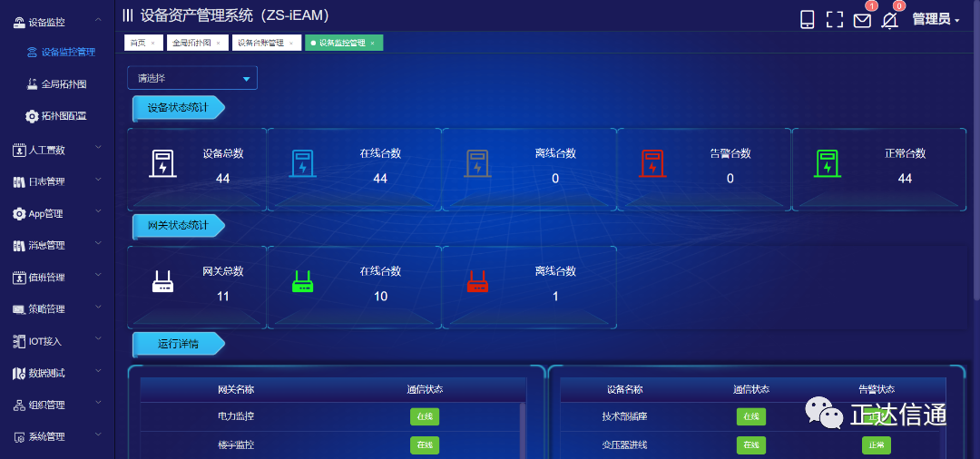The height and width of the screenshot is (459, 980).
Task: Click the 电力监控 gateway name cell
Action: pos(236,416)
